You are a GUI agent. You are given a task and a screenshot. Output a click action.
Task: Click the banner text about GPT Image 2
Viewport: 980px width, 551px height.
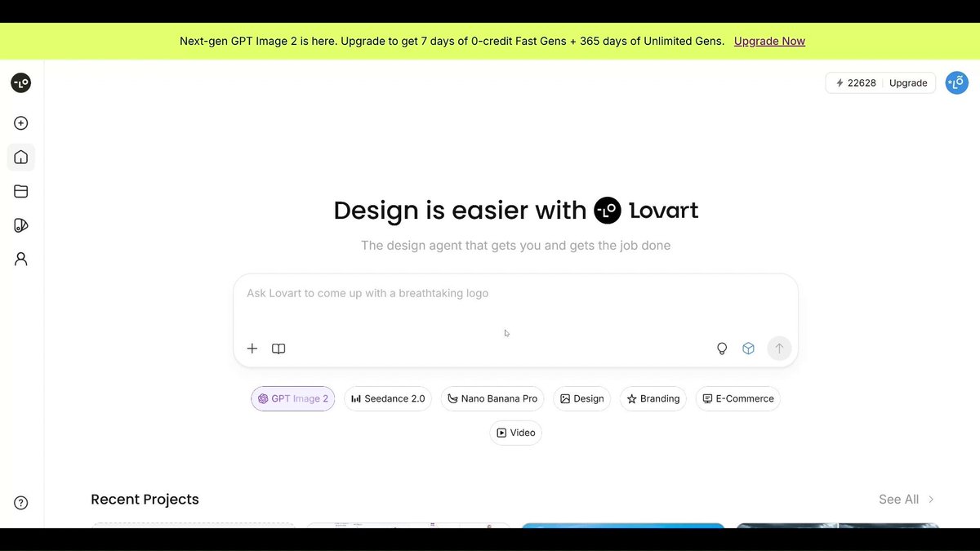click(452, 41)
